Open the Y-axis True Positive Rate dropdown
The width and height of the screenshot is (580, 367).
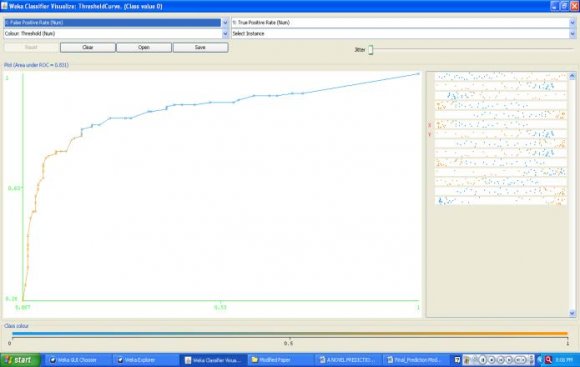(403, 23)
